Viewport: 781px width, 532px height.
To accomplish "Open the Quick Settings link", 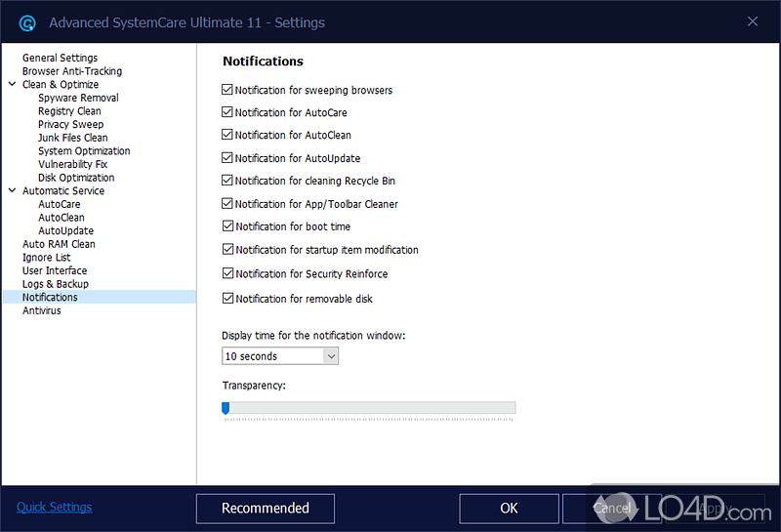I will (x=55, y=507).
